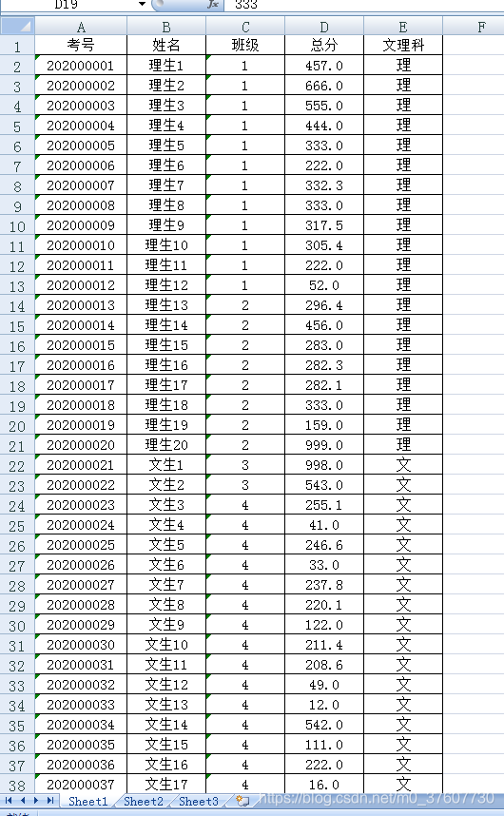Go to first sheet with navigation arrow
The width and height of the screenshot is (504, 816).
tap(9, 801)
